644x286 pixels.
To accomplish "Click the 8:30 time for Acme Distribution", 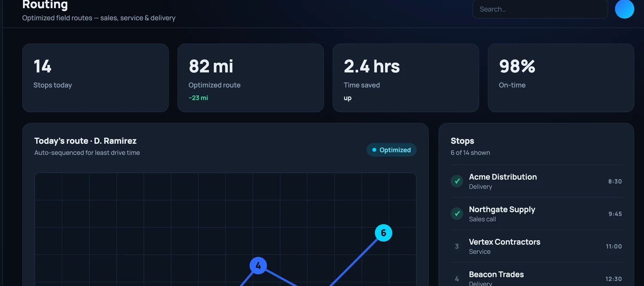I will [615, 181].
